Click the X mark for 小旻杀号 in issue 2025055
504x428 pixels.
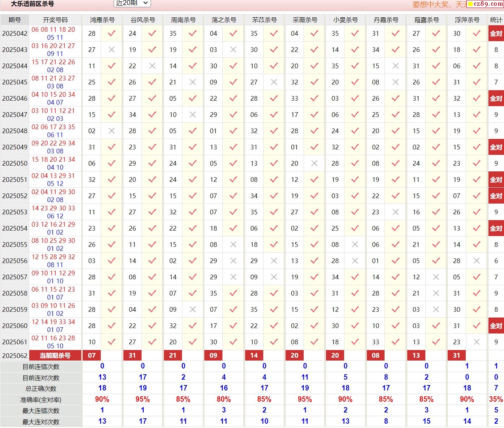355,245
